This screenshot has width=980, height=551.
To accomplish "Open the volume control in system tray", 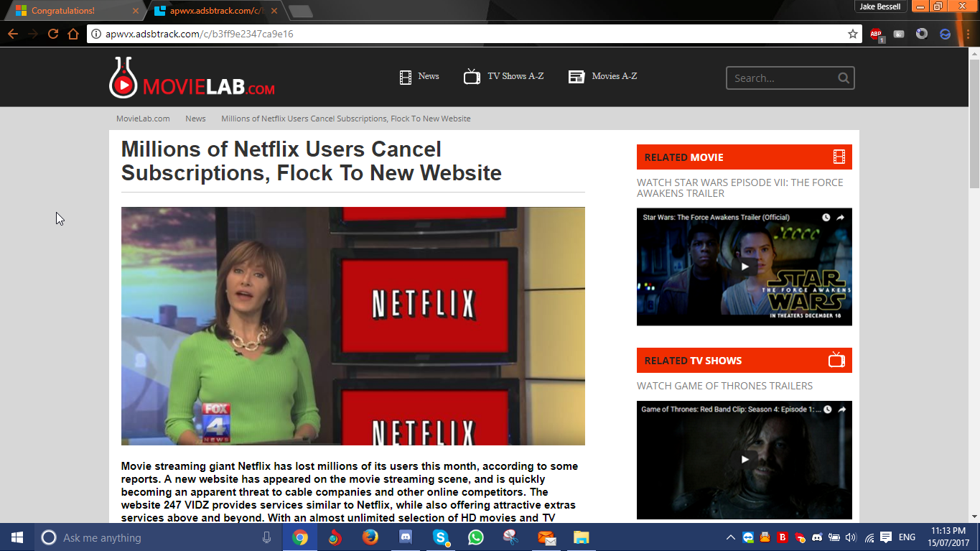I will 851,537.
